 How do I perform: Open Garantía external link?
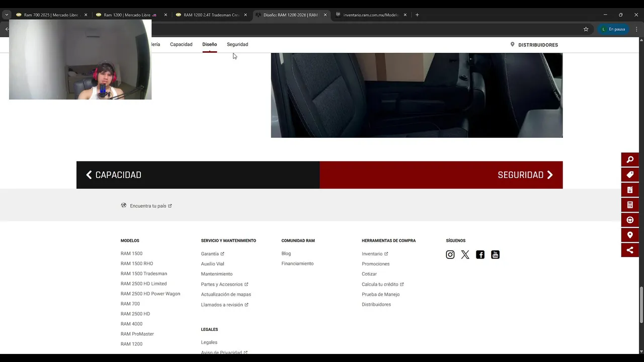point(212,254)
